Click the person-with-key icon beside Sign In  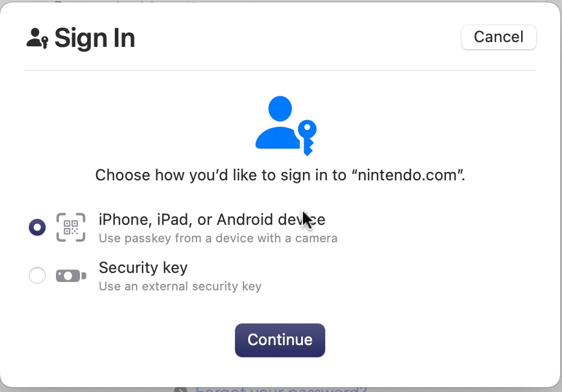click(35, 37)
